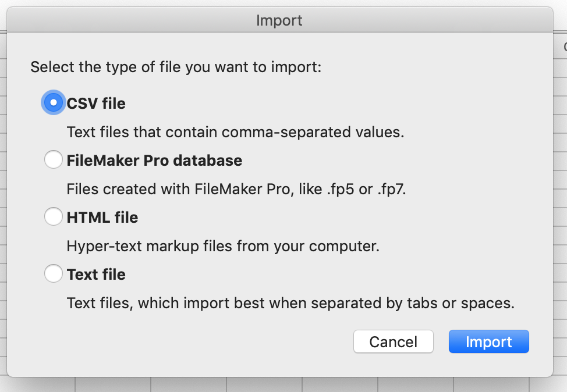Click the comma-separated values description text
Image resolution: width=567 pixels, height=392 pixels.
(235, 132)
